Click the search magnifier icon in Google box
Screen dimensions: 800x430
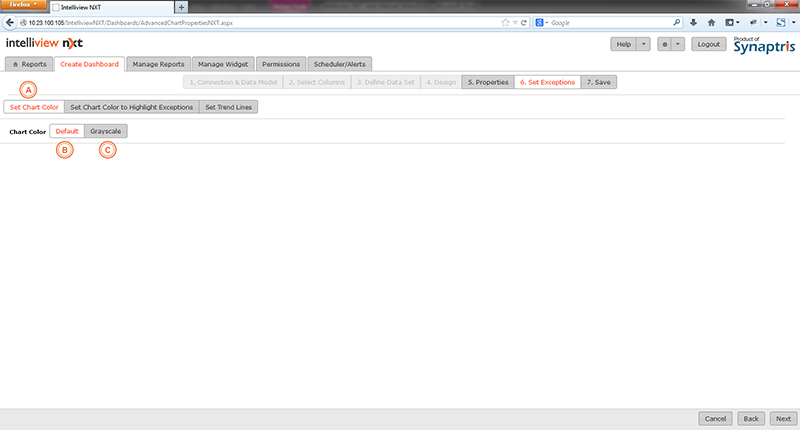(x=676, y=22)
